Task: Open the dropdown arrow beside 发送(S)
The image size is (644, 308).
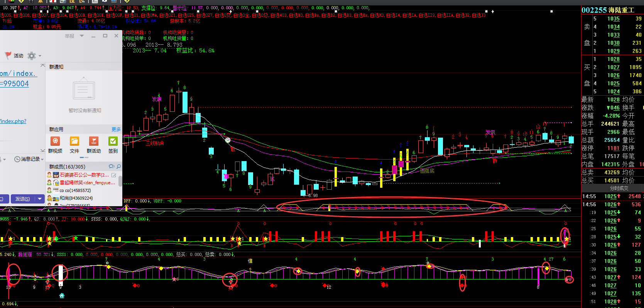Action: (x=40, y=199)
